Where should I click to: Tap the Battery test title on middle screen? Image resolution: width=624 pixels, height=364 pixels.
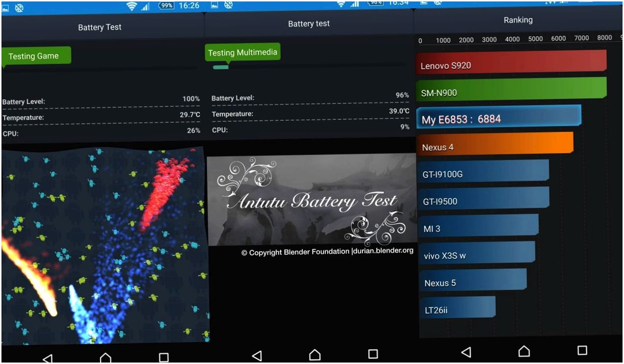coord(309,24)
